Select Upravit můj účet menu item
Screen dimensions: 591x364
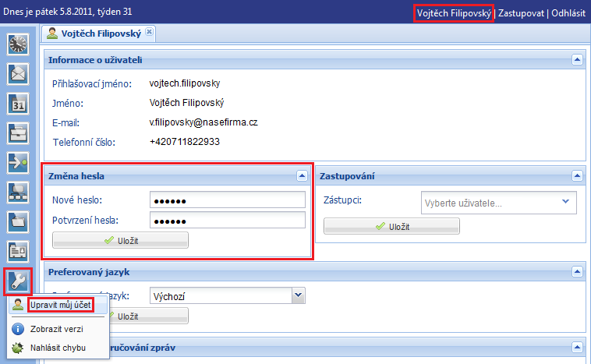point(62,305)
